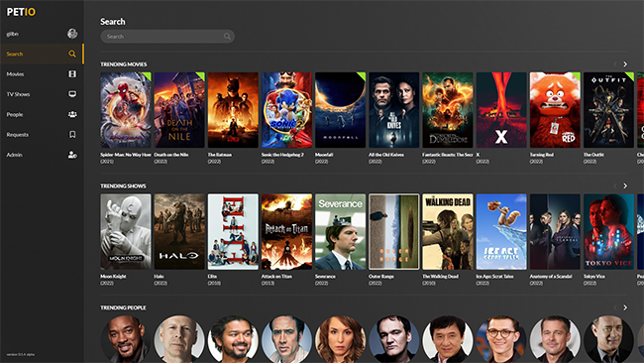Click the Admin user icon

[x=72, y=155]
